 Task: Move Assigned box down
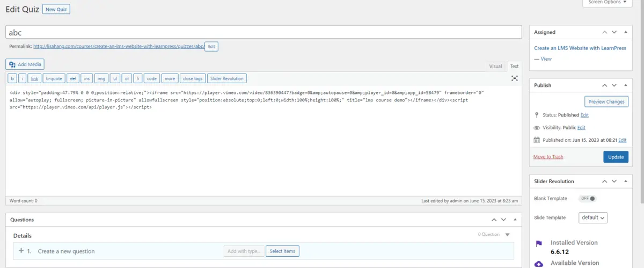[x=614, y=32]
